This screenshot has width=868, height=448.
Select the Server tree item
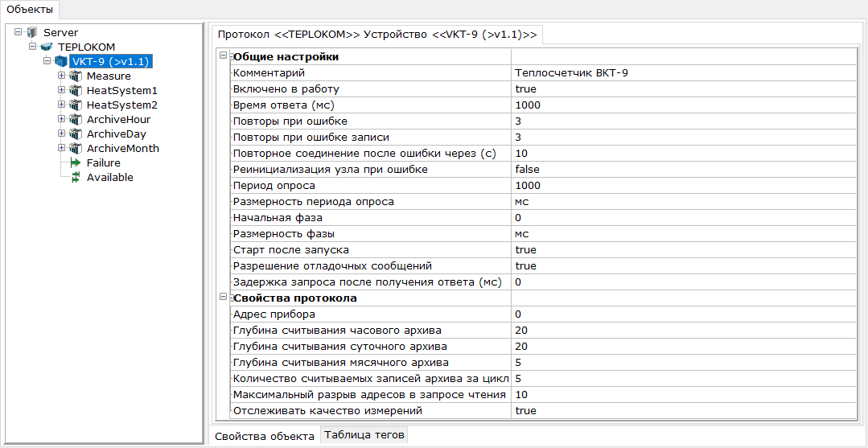(x=61, y=33)
